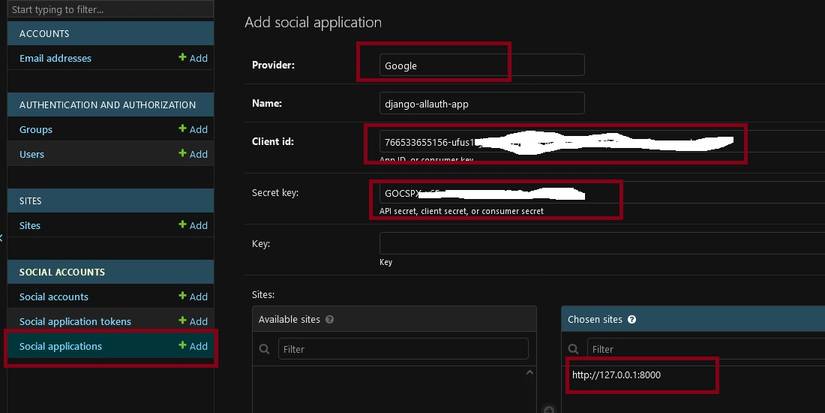This screenshot has width=825, height=413.
Task: Click search icon in Available sites filter
Action: point(265,349)
